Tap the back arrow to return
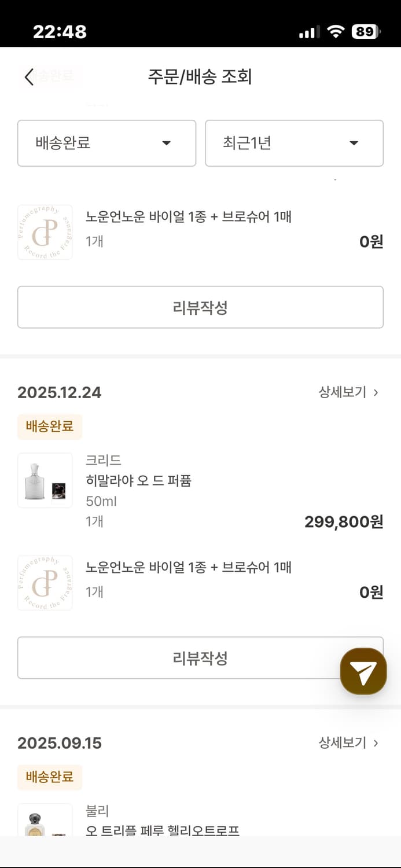Viewport: 401px width, 868px height. click(28, 76)
